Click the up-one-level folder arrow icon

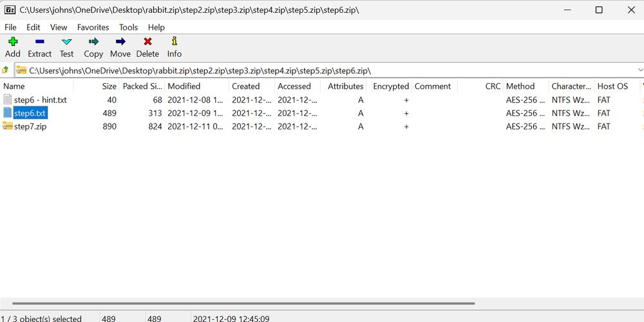(5, 70)
